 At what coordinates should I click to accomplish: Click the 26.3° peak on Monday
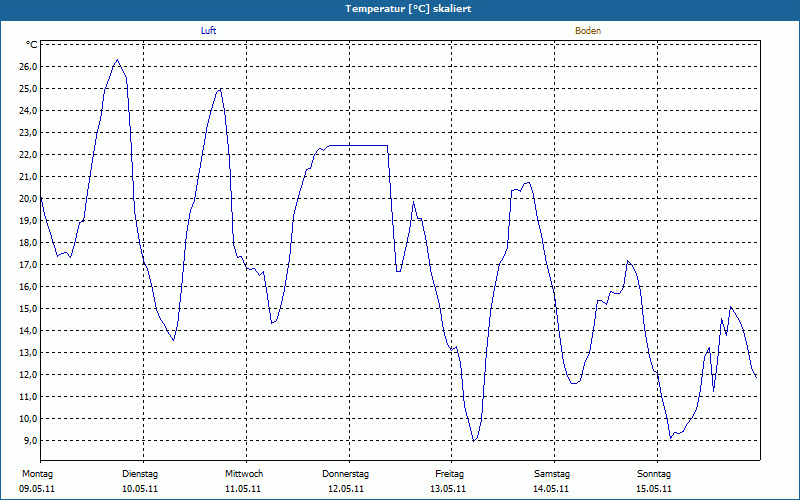(x=117, y=60)
